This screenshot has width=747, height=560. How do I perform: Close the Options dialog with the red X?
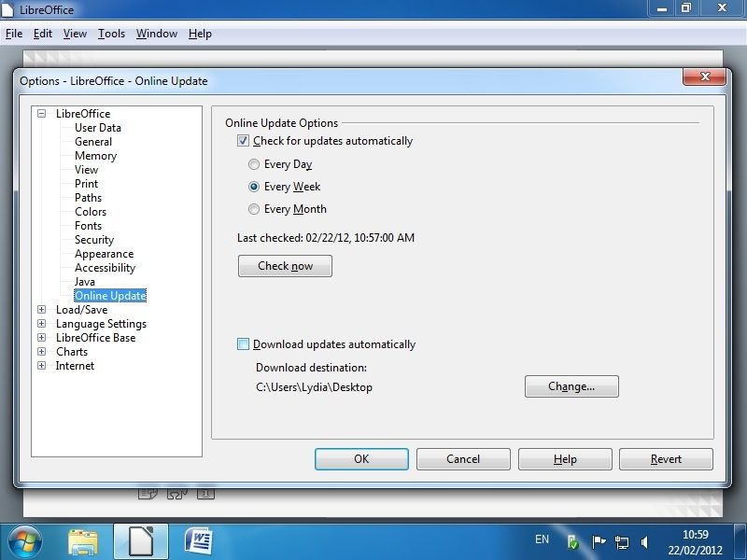click(705, 77)
